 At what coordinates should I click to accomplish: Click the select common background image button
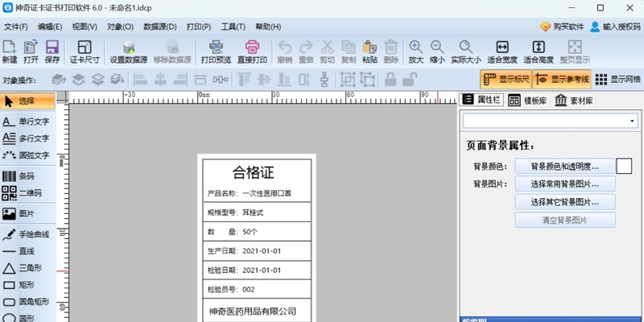tap(565, 184)
